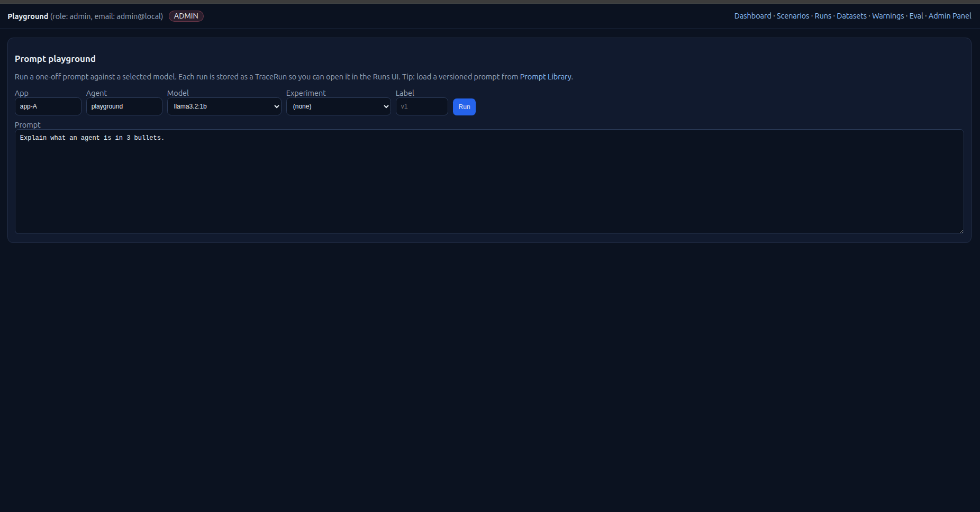Click the Label input with v1 placeholder
The image size is (980, 512).
point(421,106)
